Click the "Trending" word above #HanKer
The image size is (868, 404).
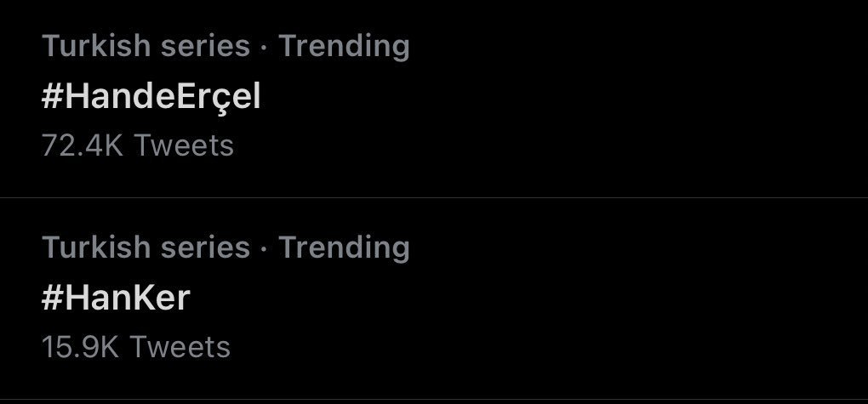[x=344, y=248]
